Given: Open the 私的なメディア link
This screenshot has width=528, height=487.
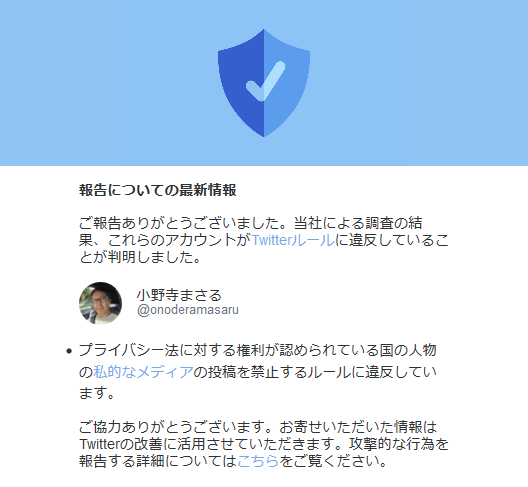Looking at the screenshot, I should pos(143,372).
